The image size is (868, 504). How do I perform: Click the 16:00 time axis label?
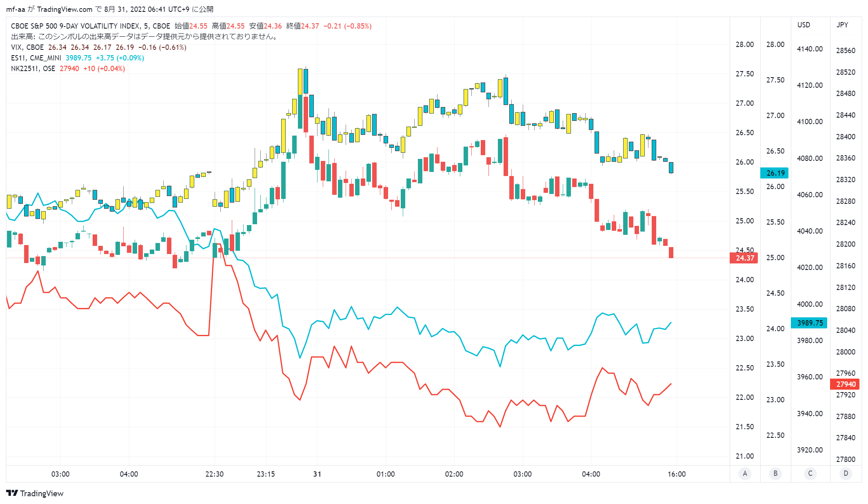click(677, 474)
